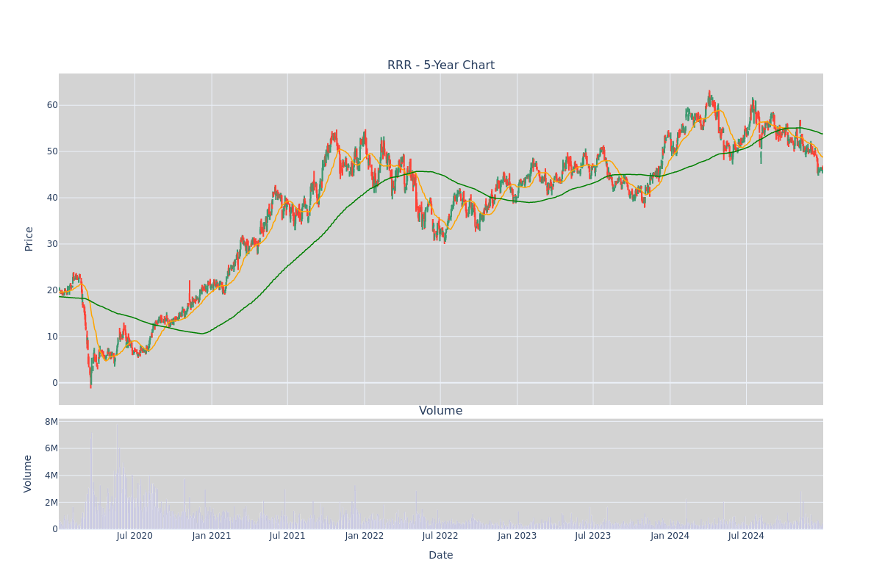Click the price axis value 30
Viewport: 882px width, 588px height.
[52, 244]
